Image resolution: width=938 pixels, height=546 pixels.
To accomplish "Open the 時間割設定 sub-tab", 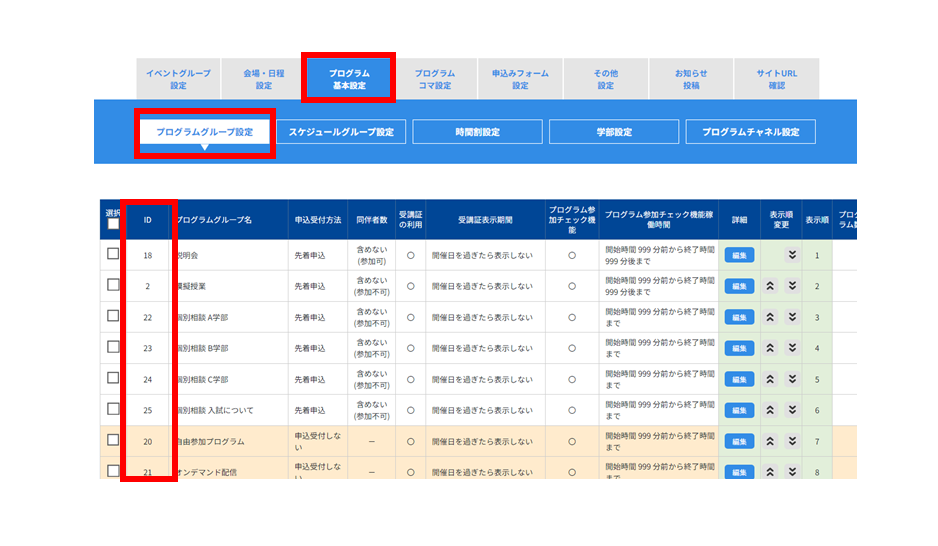I will click(477, 132).
